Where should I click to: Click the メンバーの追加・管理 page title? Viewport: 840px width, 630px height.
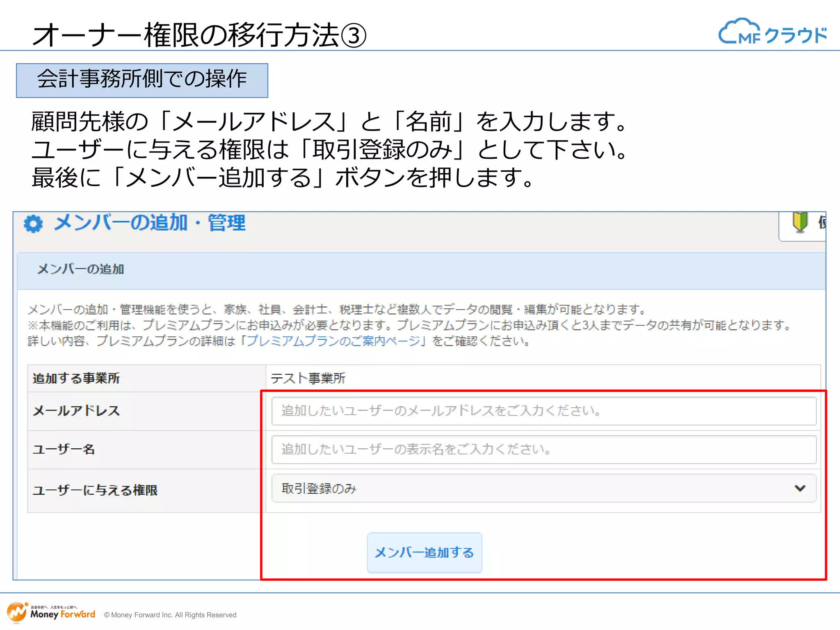[x=150, y=223]
